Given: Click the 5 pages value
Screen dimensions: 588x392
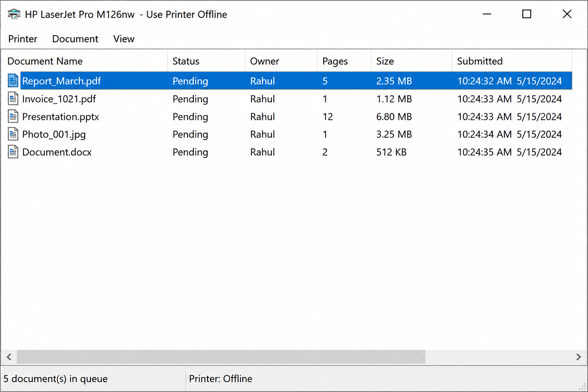Looking at the screenshot, I should click(325, 81).
